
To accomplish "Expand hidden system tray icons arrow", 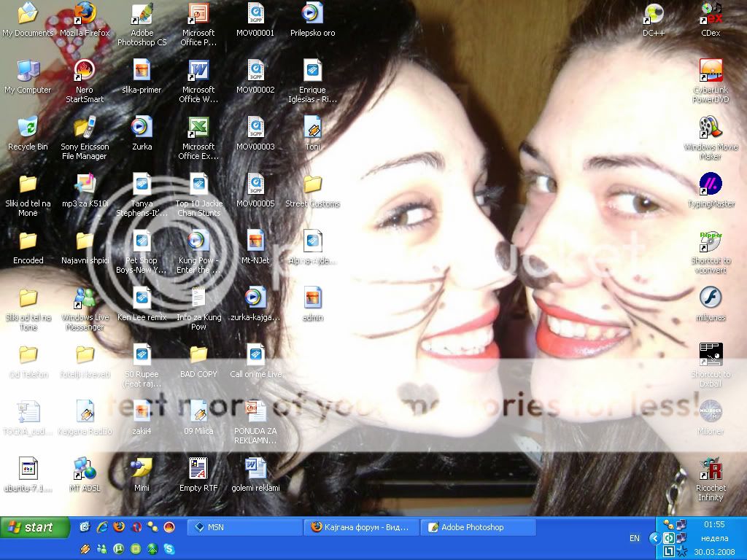I will click(x=654, y=538).
